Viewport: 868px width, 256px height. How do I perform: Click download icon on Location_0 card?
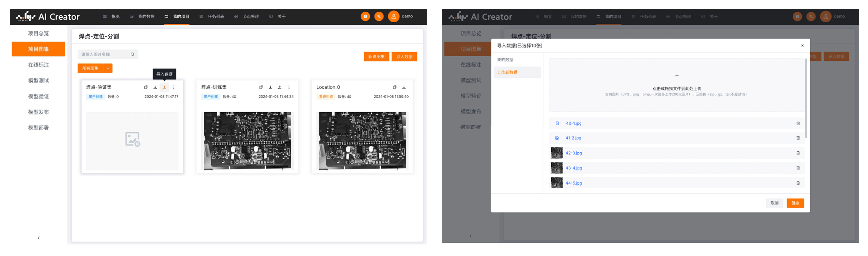pyautogui.click(x=404, y=87)
